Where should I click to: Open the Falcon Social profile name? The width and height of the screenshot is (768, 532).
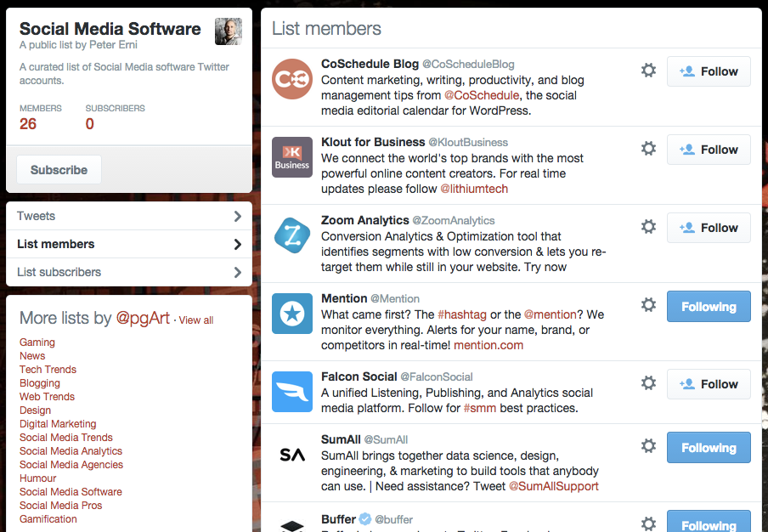pos(359,376)
